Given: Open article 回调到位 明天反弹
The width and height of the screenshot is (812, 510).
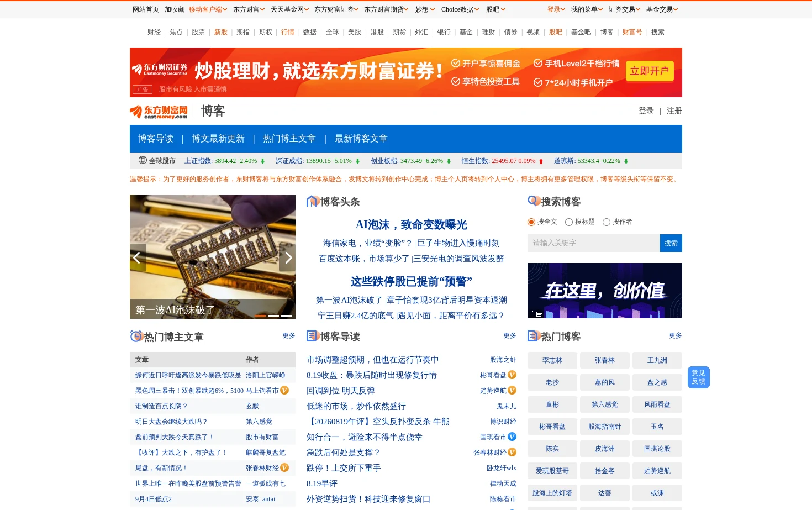Looking at the screenshot, I should [341, 390].
